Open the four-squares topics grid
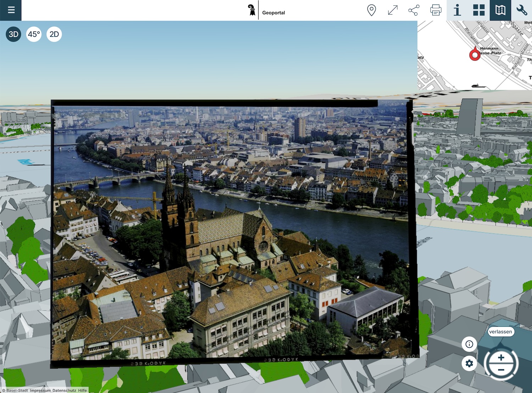This screenshot has height=393, width=532. pyautogui.click(x=479, y=10)
